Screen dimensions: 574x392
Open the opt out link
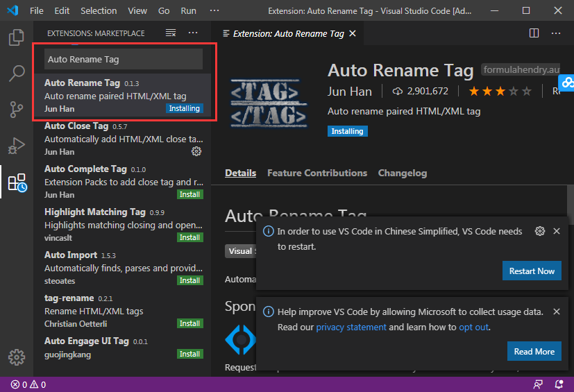click(473, 327)
